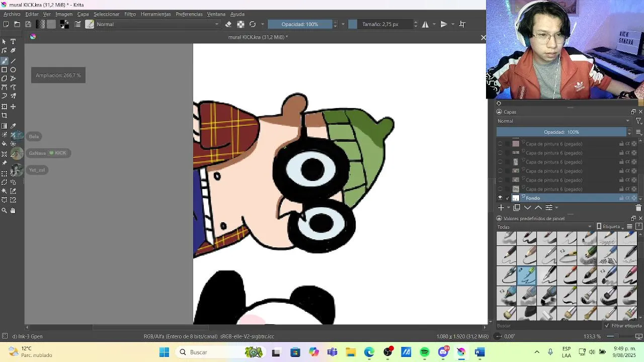Toggle lock on the Fondo layer
Screen dimensions: 644x362
click(621, 198)
